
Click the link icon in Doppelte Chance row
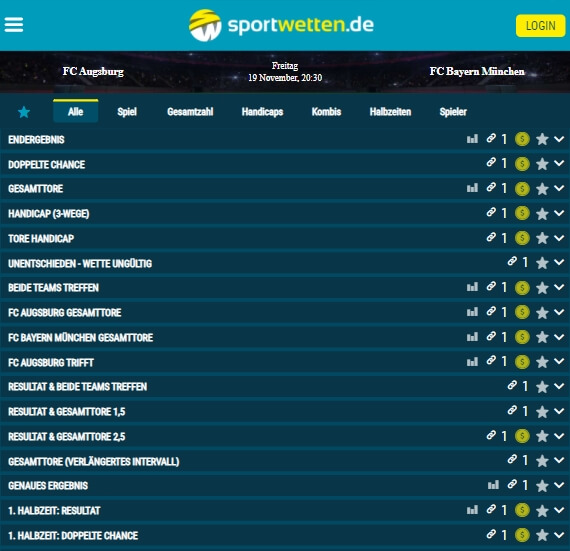[x=491, y=162]
